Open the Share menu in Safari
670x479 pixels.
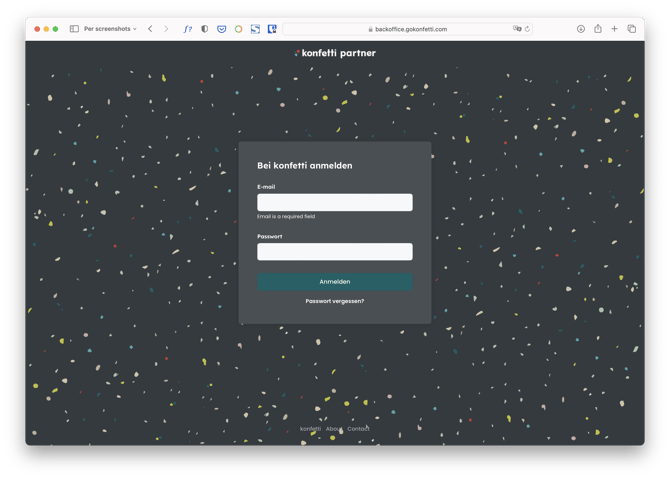coord(598,29)
